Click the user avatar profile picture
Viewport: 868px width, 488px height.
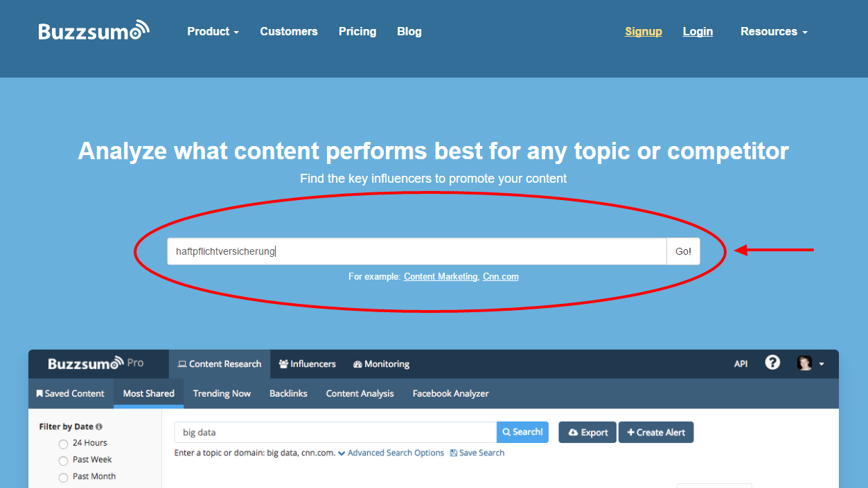[804, 363]
